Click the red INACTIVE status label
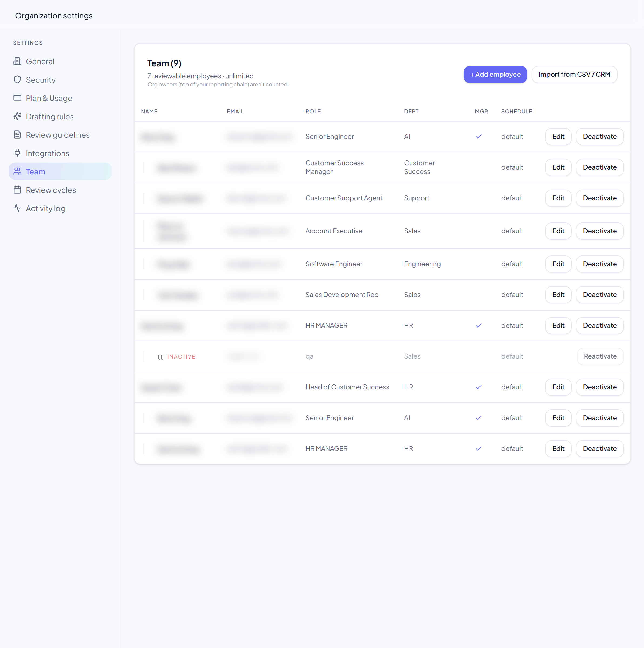 coord(181,356)
